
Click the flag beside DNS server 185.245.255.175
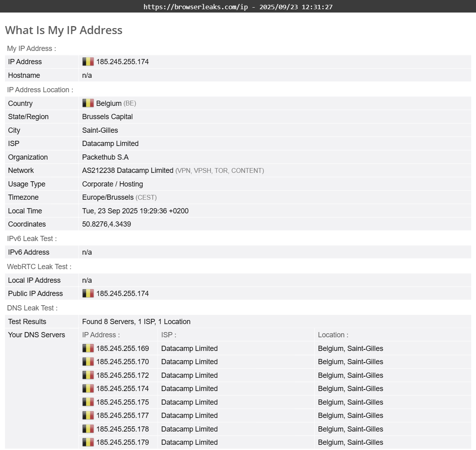88,402
